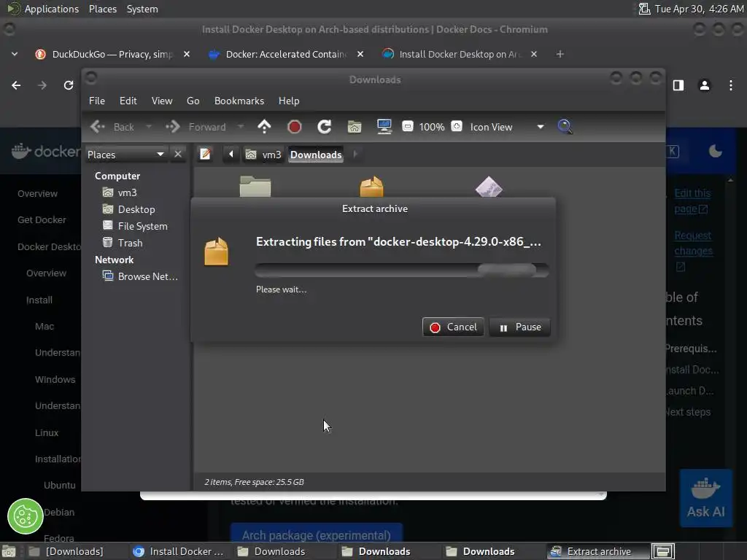Viewport: 747px width, 560px height.
Task: Click the Ask AI button on Docker Docs
Action: pyautogui.click(x=706, y=498)
